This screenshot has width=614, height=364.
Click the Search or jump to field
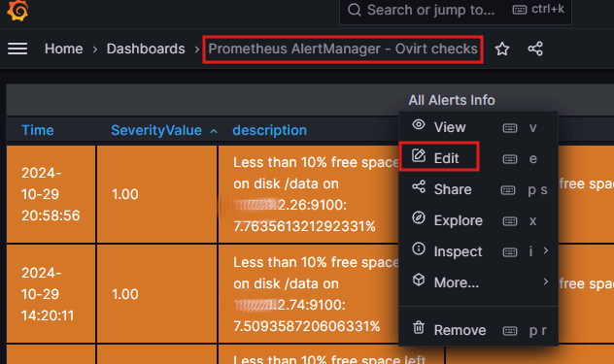tap(456, 11)
